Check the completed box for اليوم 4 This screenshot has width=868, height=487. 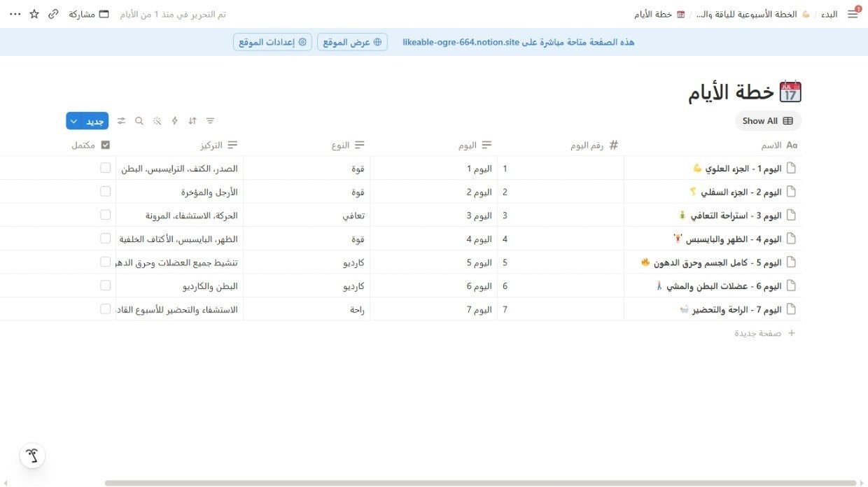(106, 239)
